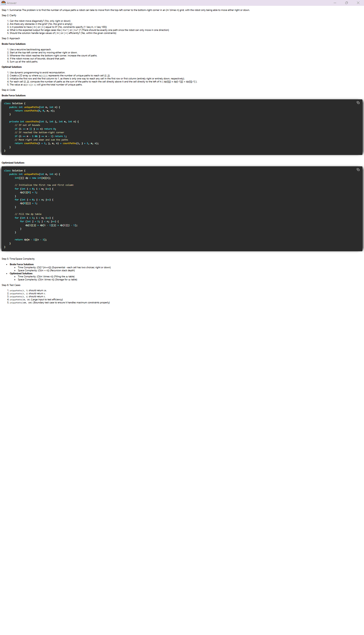Screen dimensions: 364x635
Task: Click the 'return dp[m - 1][n - 1];' line
Action: 31,240
